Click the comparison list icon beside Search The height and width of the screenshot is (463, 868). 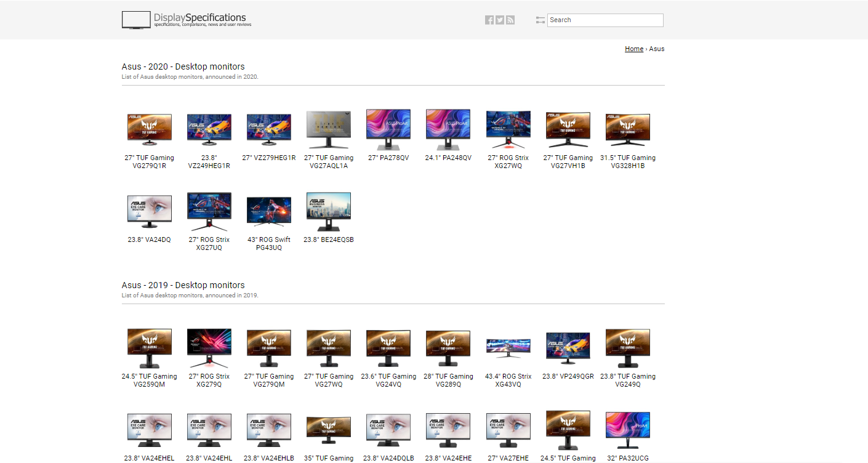540,20
